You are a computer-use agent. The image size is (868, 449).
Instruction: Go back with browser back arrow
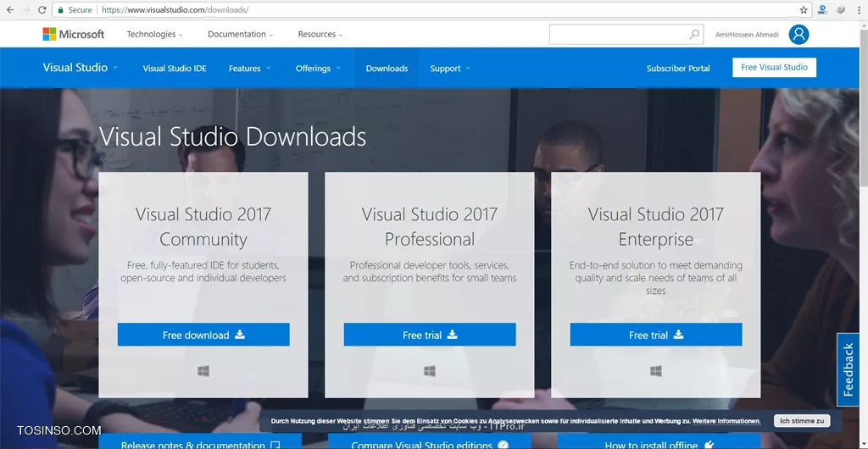click(10, 10)
